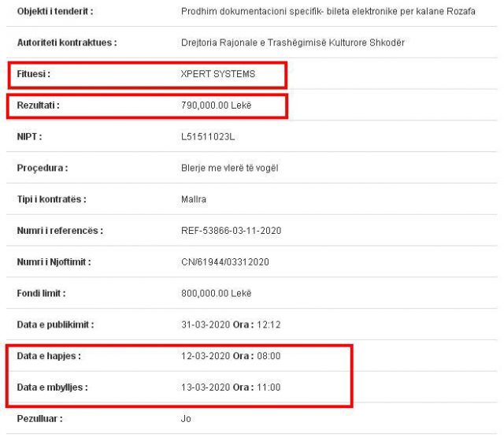Select the 'Fituesi' row label

[34, 74]
